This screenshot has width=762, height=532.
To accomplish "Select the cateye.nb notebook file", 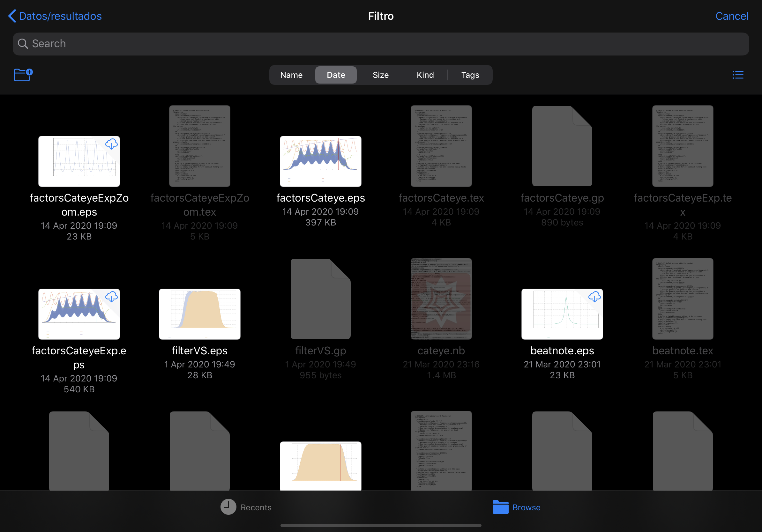I will pyautogui.click(x=441, y=299).
